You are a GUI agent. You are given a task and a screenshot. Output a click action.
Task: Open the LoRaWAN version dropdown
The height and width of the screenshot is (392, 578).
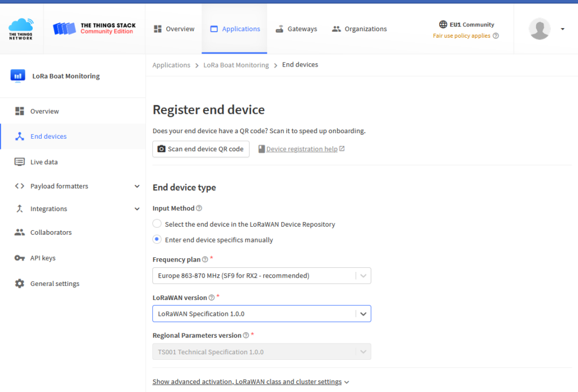261,314
